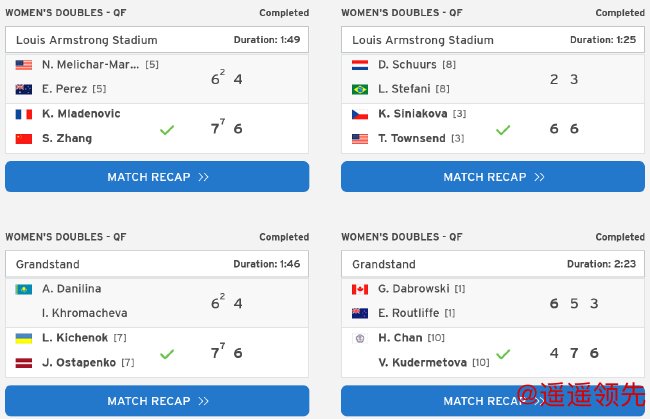Click Brazilian flag next to L. Stefani
The width and height of the screenshot is (650, 419).
tap(360, 90)
